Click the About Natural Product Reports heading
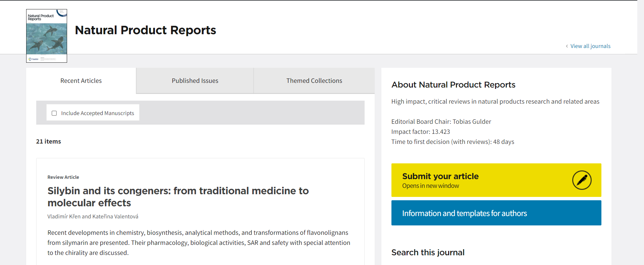Screen dimensions: 644x265 click(453, 85)
